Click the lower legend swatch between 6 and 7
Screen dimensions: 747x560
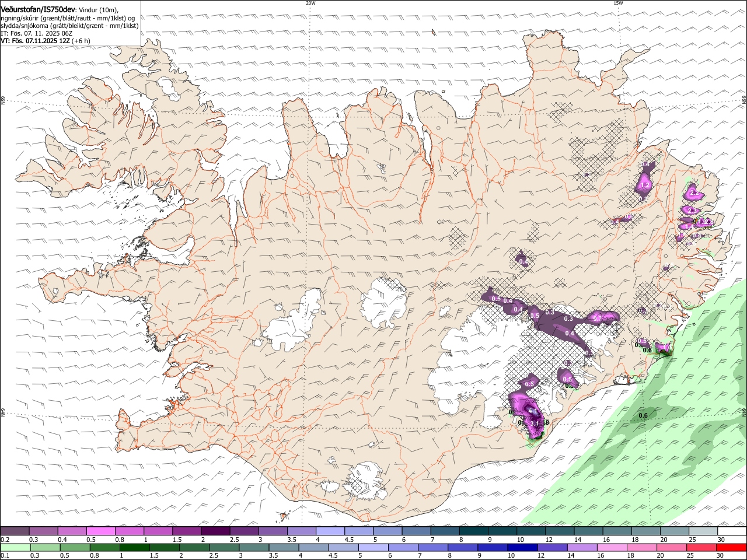(403, 548)
